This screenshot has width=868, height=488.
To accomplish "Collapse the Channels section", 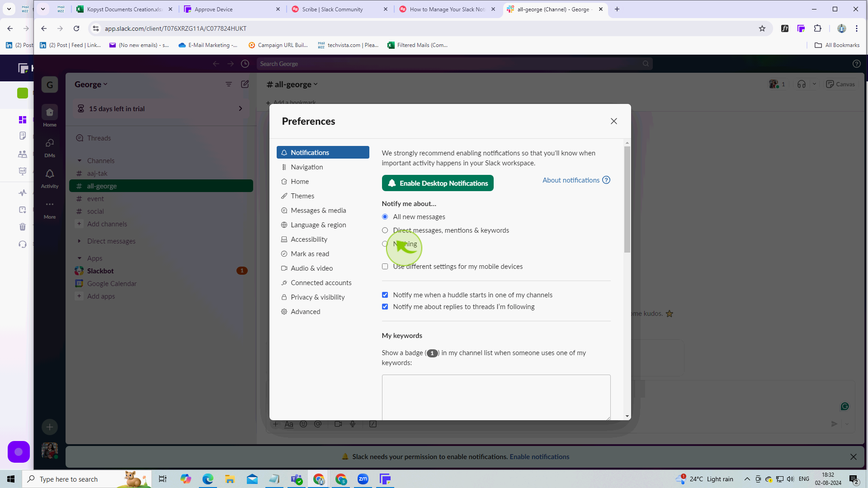I will tap(80, 161).
